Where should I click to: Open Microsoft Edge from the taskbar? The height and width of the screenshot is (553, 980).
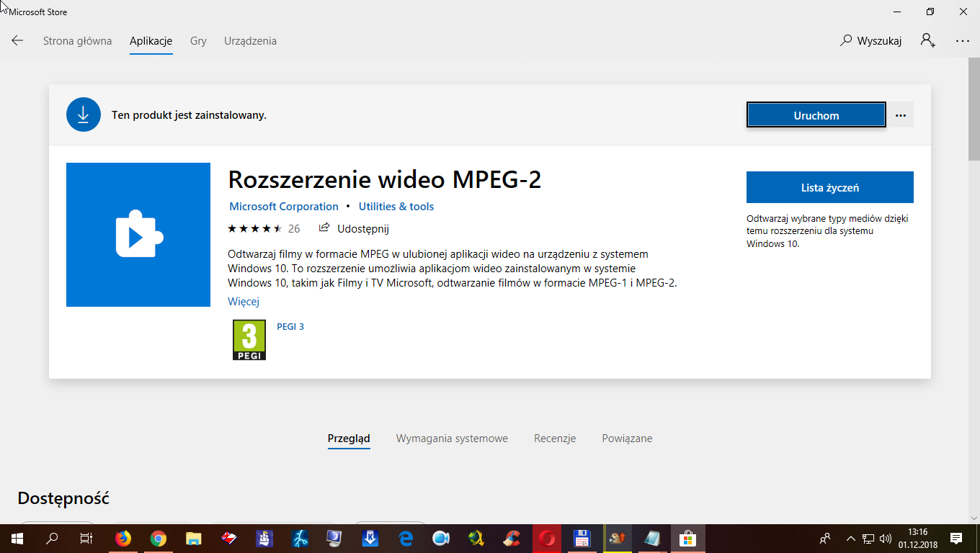[406, 538]
